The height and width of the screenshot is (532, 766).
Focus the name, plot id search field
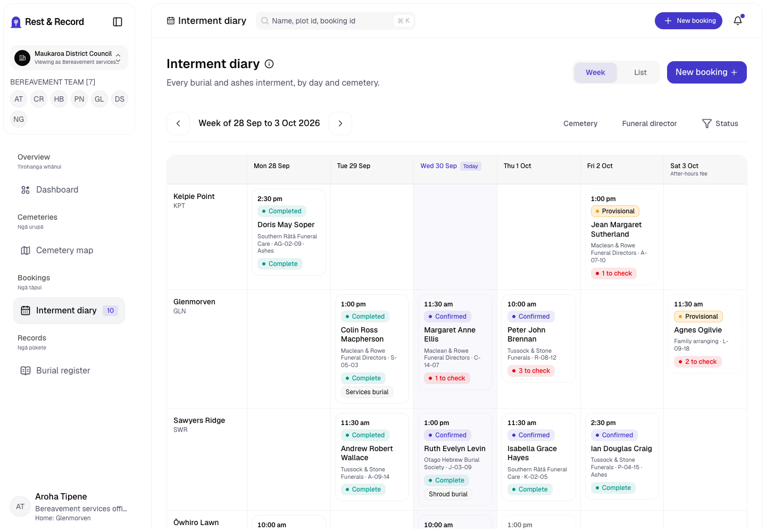click(336, 21)
